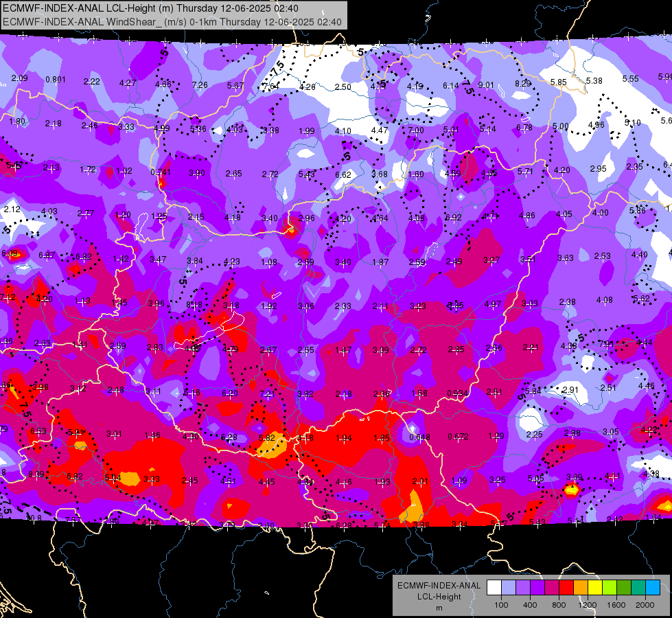Click the wind shear value '5.71'
The image size is (672, 618).
525,172
